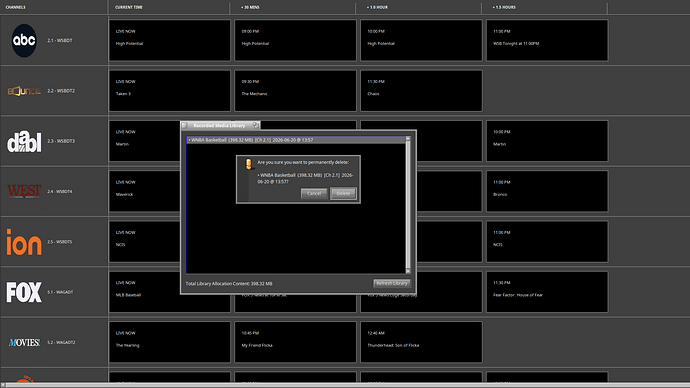690x388 pixels.
Task: Click the + 1.0 HOUR column header
Action: [377, 7]
